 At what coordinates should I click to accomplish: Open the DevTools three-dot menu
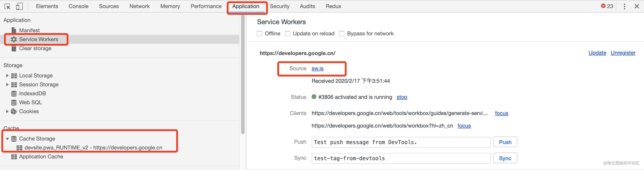(x=624, y=6)
